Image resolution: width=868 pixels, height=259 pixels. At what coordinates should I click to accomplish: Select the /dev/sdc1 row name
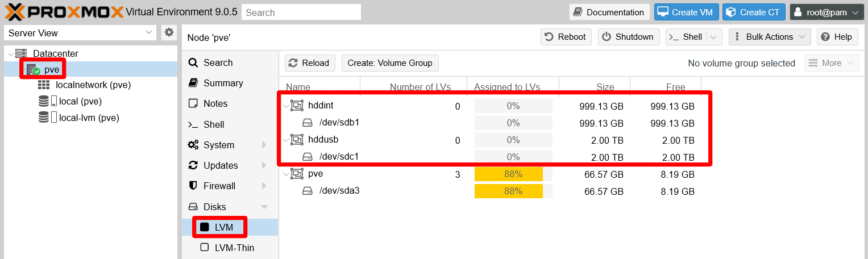(x=339, y=157)
